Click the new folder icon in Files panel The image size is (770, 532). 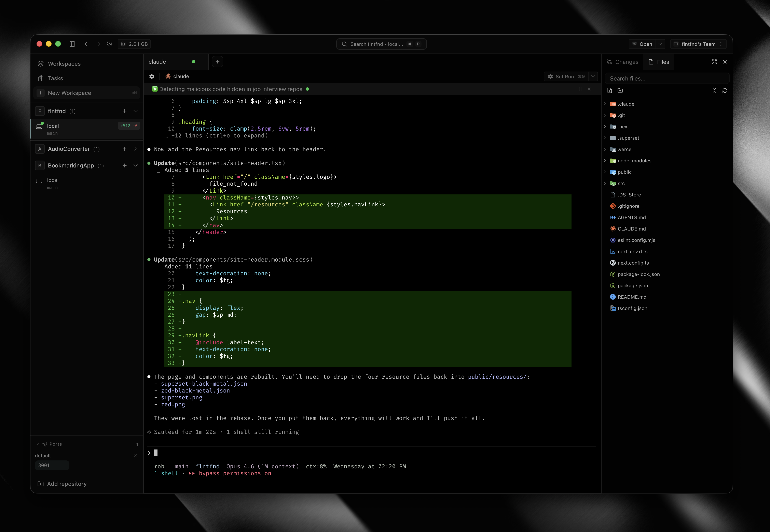tap(620, 90)
